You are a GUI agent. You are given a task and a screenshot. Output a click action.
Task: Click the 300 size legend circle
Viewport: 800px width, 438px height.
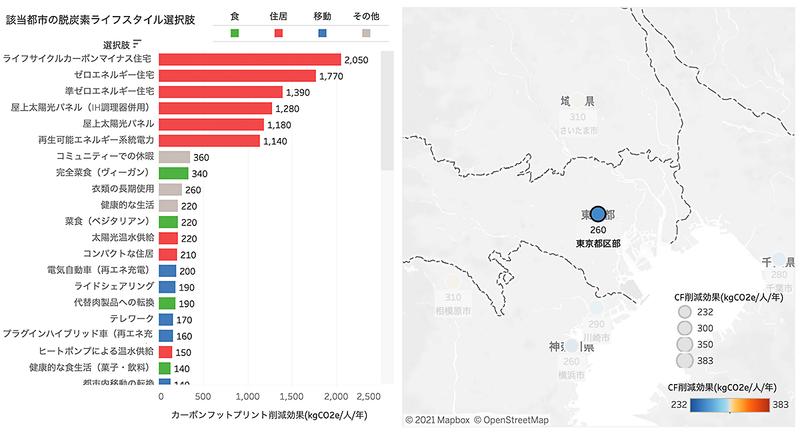coord(684,328)
